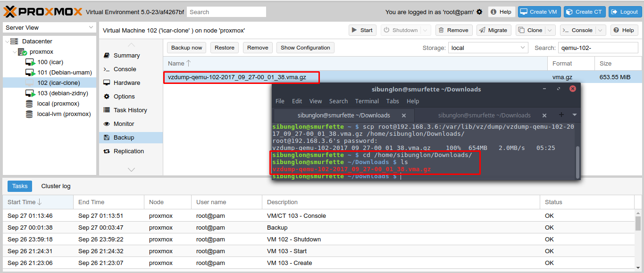This screenshot has height=273, width=644.
Task: Collapse the proxmox node expander
Action: click(x=15, y=52)
